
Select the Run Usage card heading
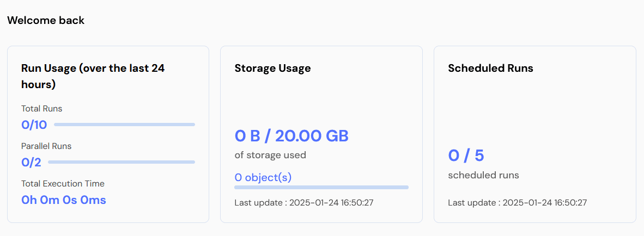point(93,77)
